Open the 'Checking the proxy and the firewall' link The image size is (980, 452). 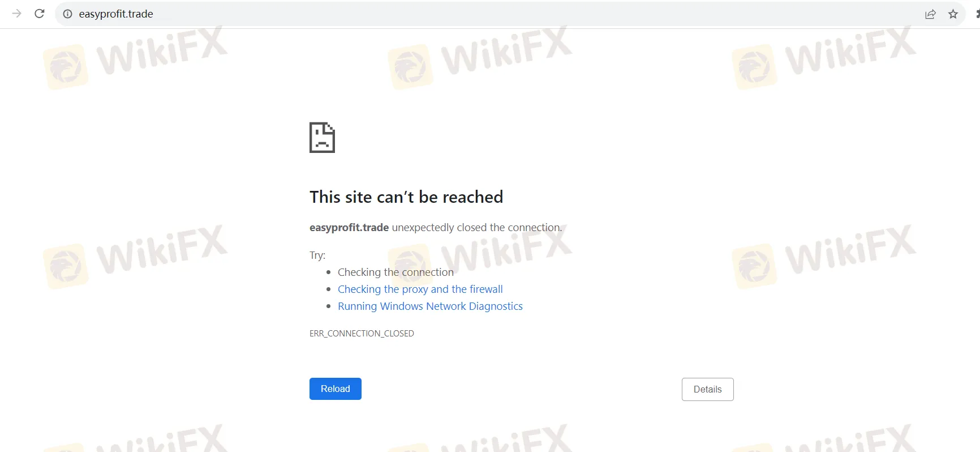tap(420, 289)
